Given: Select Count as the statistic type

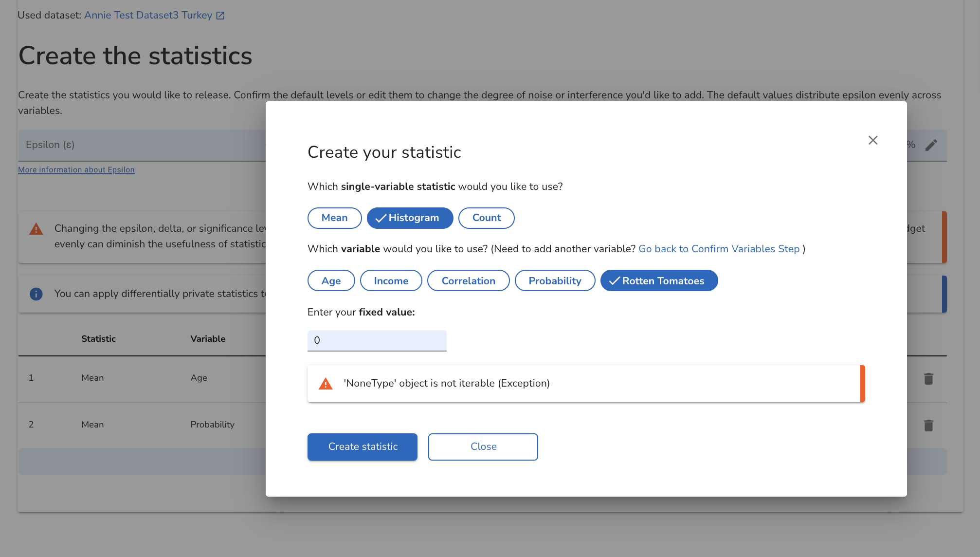Looking at the screenshot, I should (486, 218).
